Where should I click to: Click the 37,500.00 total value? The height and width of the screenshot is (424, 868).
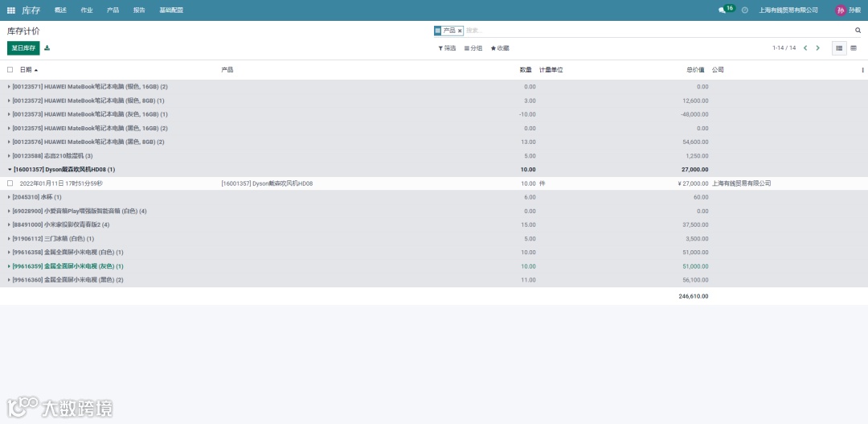[x=696, y=224]
